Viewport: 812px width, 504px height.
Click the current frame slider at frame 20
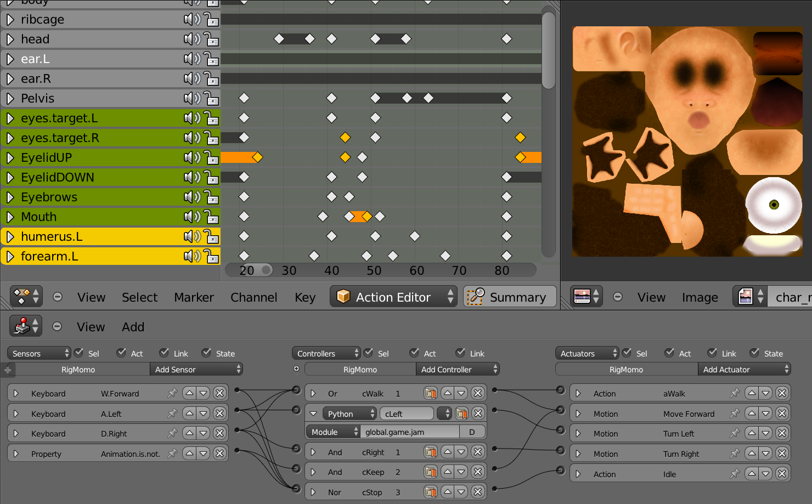(x=250, y=270)
